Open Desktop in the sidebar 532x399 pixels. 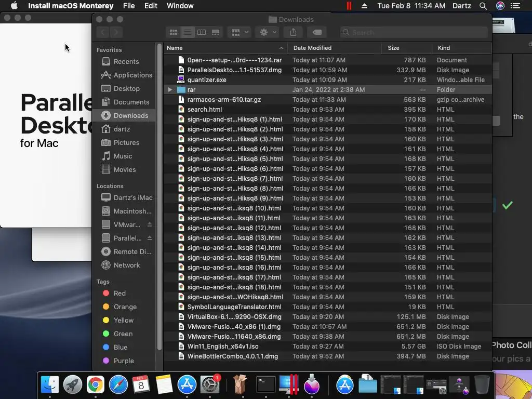(x=124, y=88)
